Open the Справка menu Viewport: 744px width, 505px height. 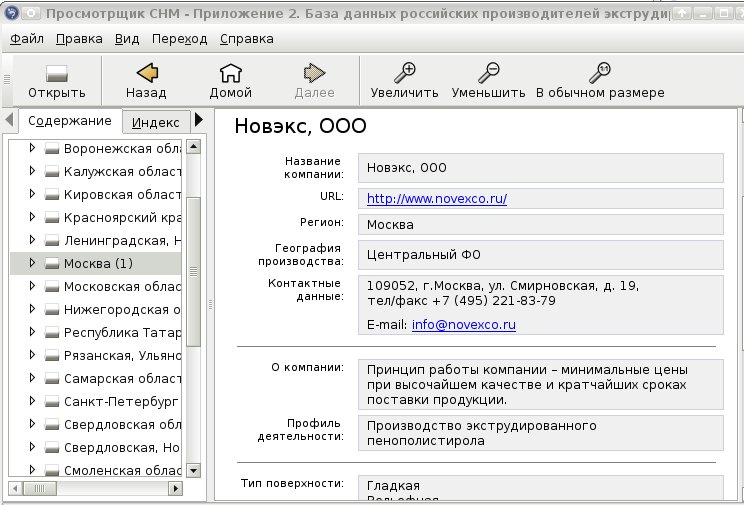[x=247, y=39]
